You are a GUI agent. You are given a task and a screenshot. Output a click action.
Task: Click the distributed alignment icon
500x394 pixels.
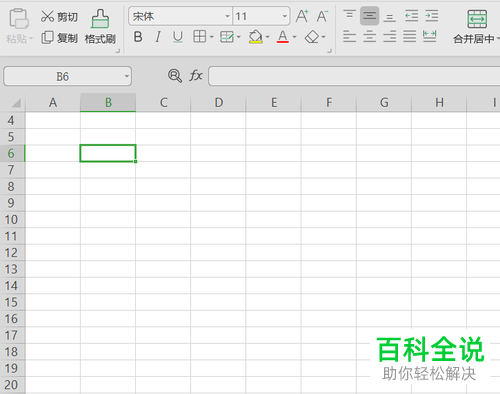(429, 36)
